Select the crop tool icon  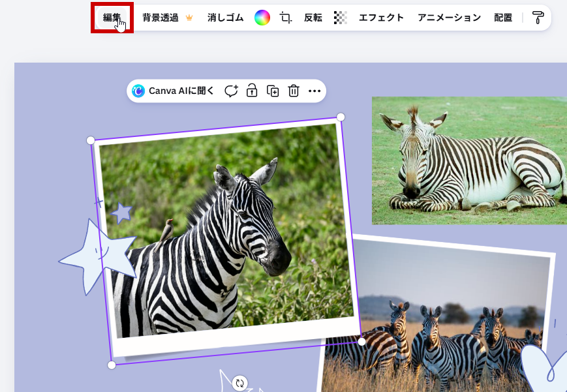pyautogui.click(x=286, y=18)
